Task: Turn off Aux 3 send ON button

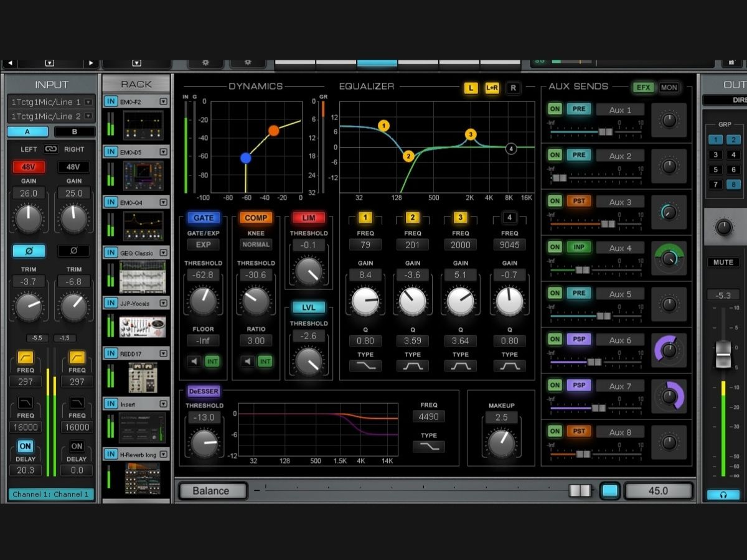Action: pyautogui.click(x=554, y=202)
